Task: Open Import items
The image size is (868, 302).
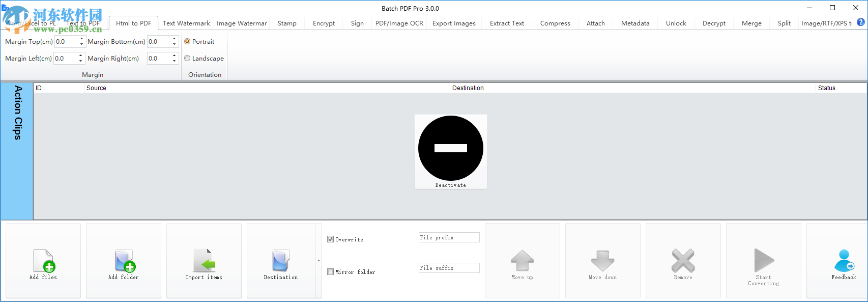Action: coord(204,261)
